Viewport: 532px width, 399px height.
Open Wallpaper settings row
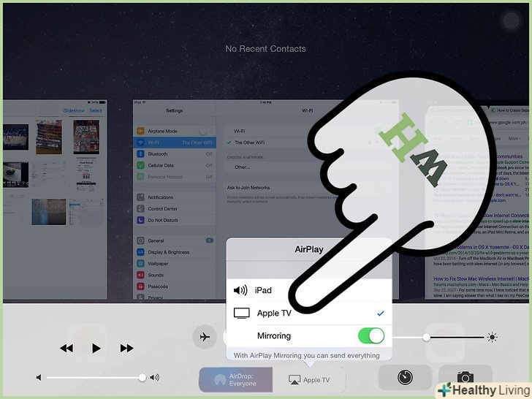[x=175, y=264]
